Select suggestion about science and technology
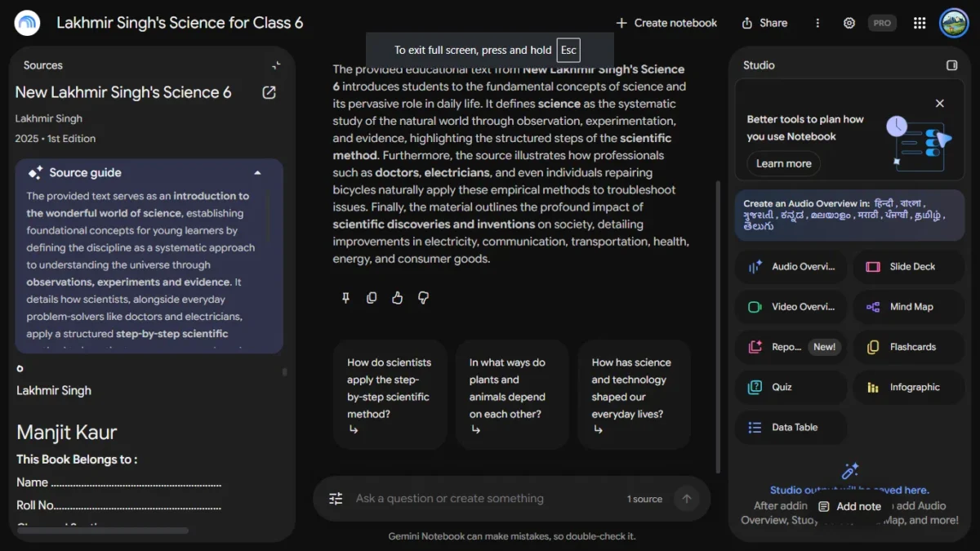The height and width of the screenshot is (551, 980). point(634,395)
